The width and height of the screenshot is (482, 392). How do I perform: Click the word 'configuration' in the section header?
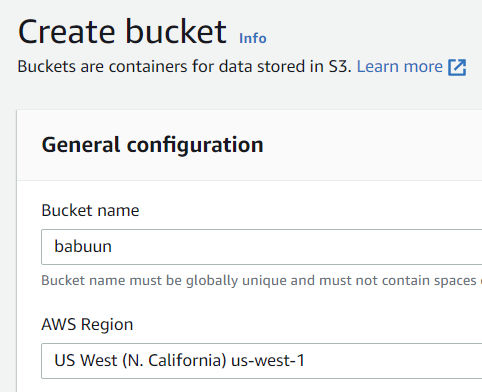(195, 145)
